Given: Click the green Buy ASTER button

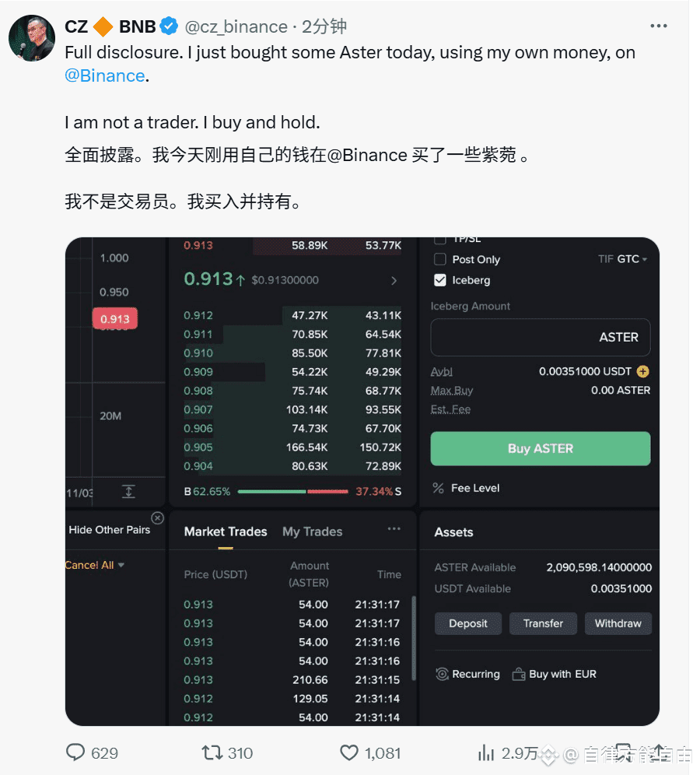Looking at the screenshot, I should [x=541, y=448].
